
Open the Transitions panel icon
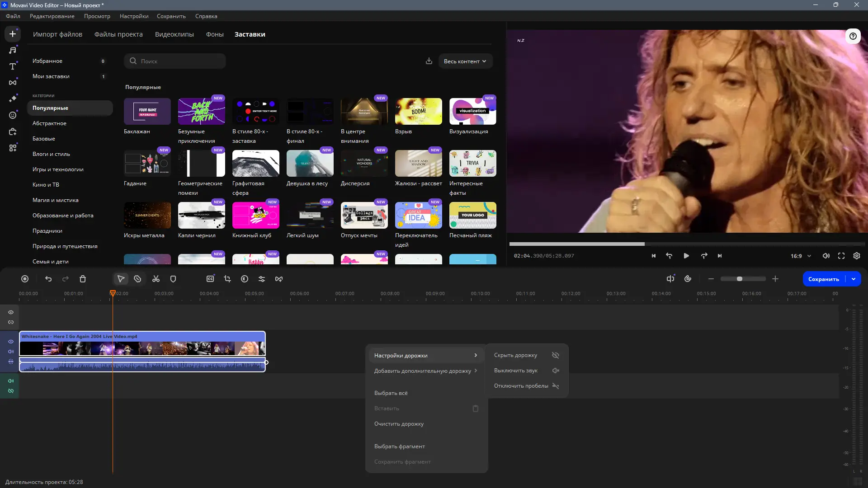13,83
